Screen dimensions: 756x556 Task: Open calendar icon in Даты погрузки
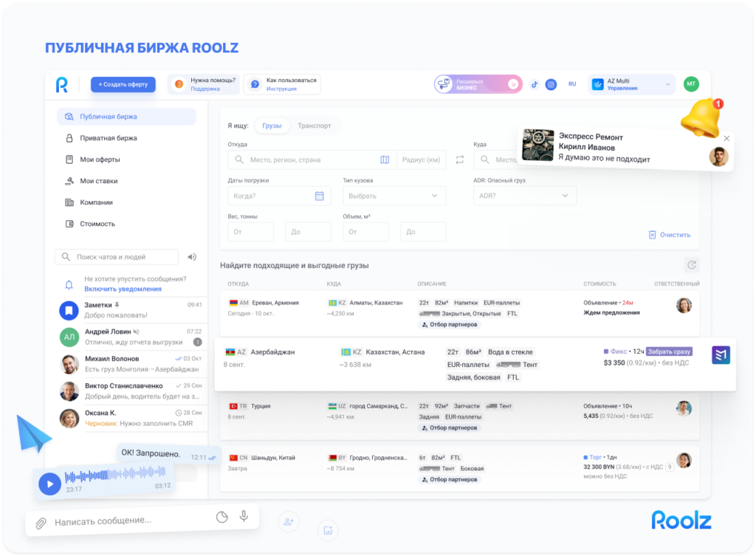pos(319,196)
